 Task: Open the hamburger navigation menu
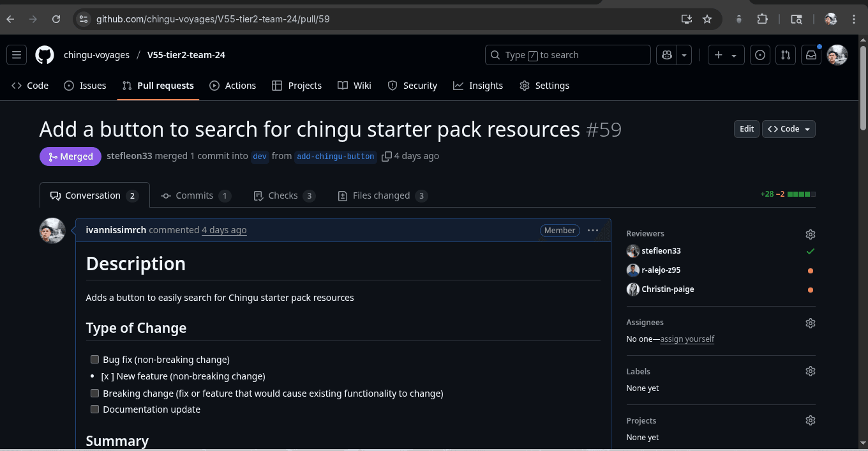point(17,55)
